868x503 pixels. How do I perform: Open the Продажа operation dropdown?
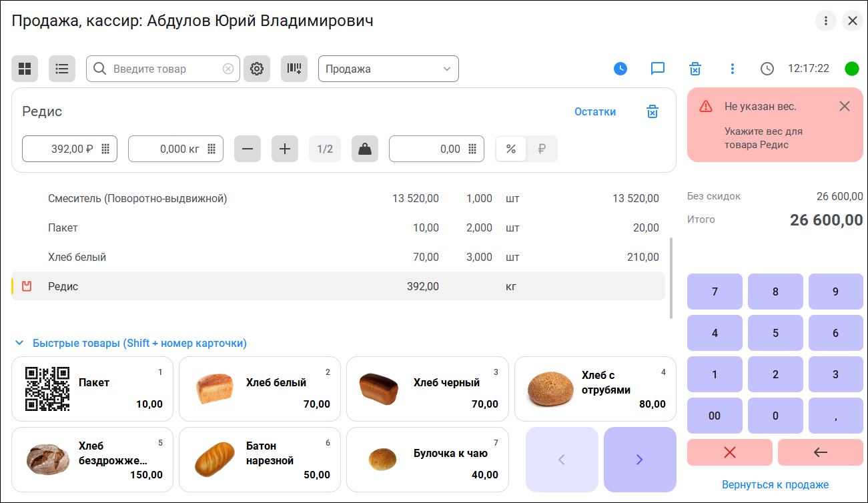coord(388,69)
